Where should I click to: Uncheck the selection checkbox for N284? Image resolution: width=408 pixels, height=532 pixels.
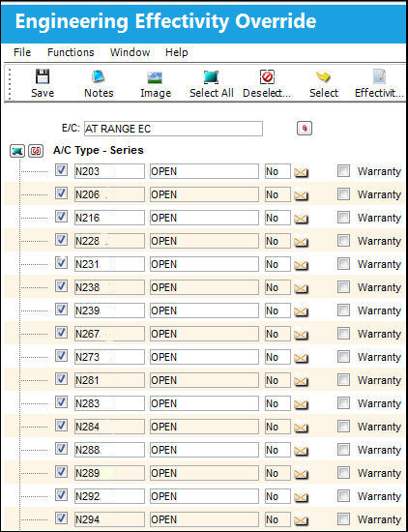61,426
